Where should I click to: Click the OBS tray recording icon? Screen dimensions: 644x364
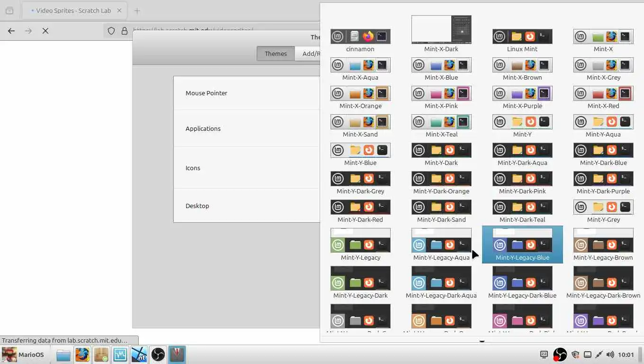(x=560, y=355)
